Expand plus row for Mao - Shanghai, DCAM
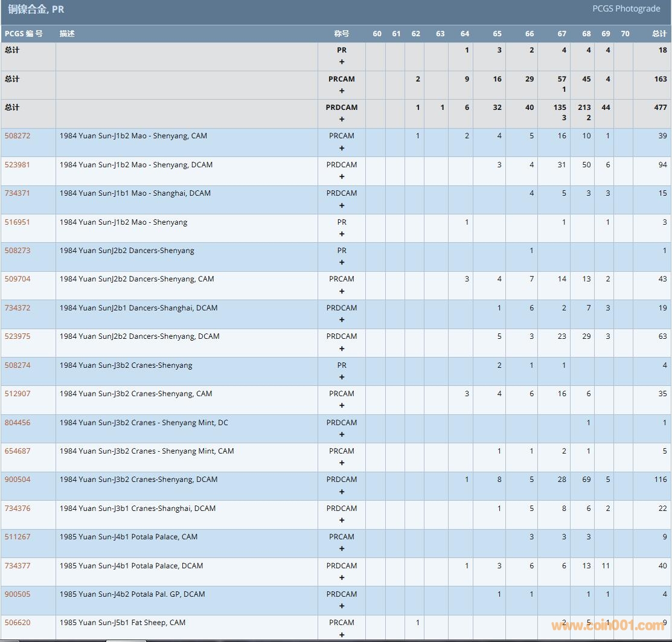Viewport: 672px width, 642px height. tap(342, 205)
